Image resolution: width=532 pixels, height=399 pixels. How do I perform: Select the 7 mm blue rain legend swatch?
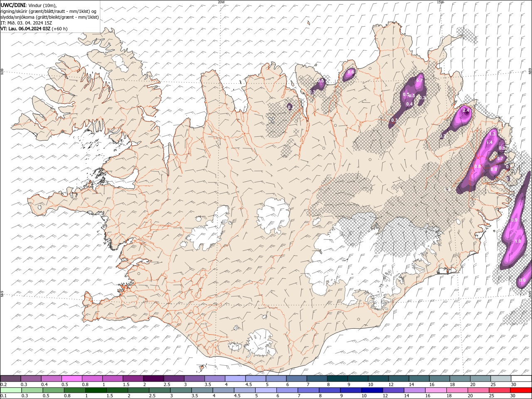point(308,390)
